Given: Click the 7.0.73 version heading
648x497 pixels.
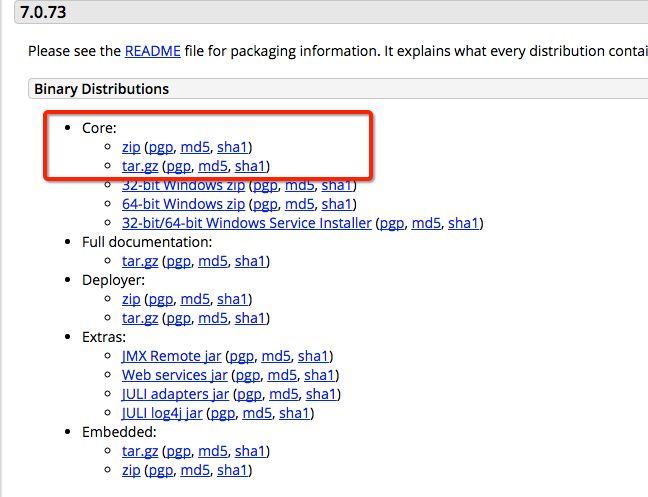Looking at the screenshot, I should [43, 12].
